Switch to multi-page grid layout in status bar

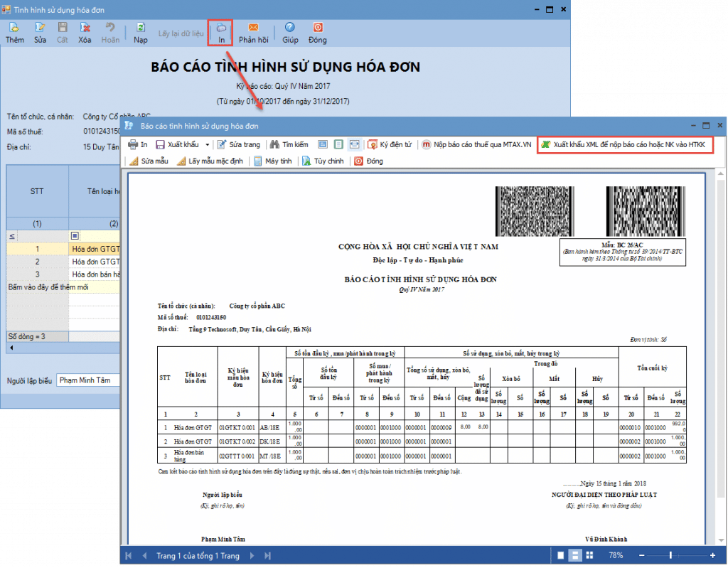pos(589,555)
